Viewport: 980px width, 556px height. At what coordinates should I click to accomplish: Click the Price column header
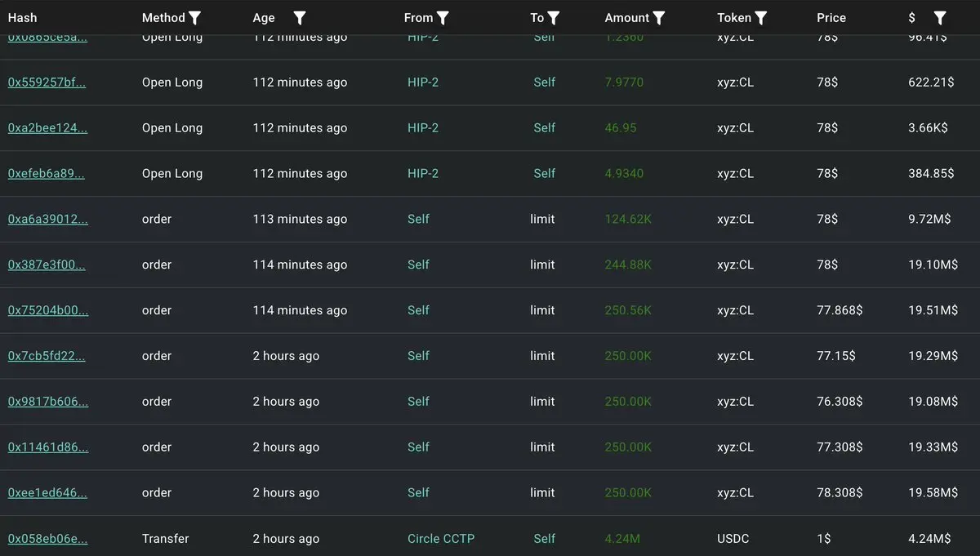pos(831,18)
